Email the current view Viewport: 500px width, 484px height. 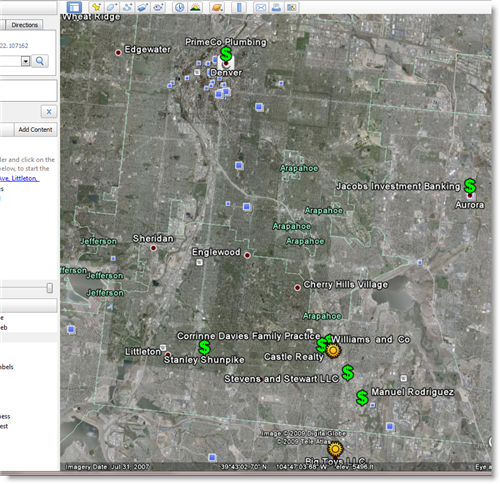pos(261,7)
